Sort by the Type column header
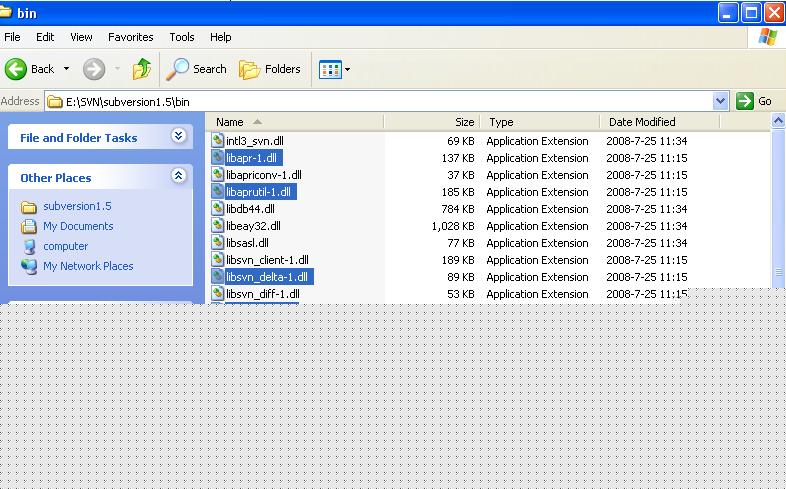Image resolution: width=786 pixels, height=489 pixels. point(540,122)
